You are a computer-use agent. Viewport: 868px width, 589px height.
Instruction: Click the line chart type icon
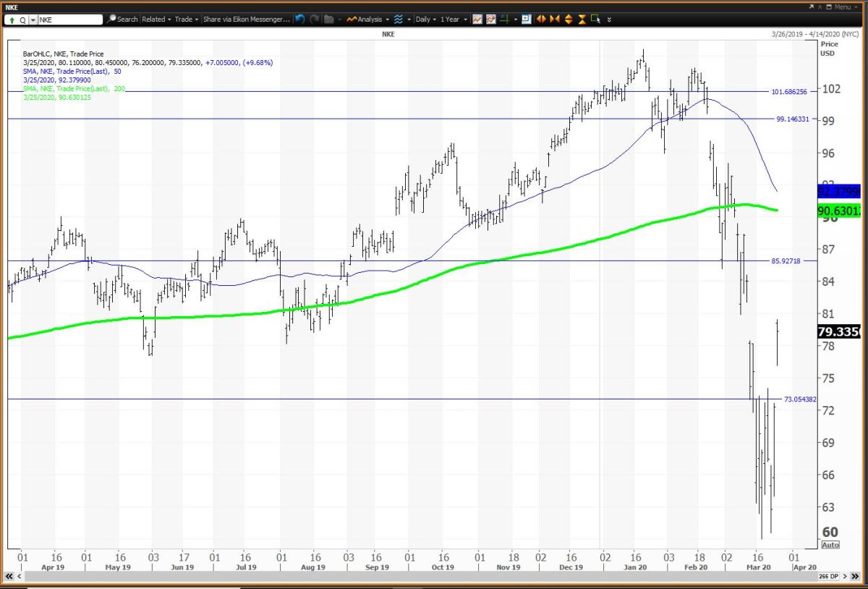(x=477, y=20)
